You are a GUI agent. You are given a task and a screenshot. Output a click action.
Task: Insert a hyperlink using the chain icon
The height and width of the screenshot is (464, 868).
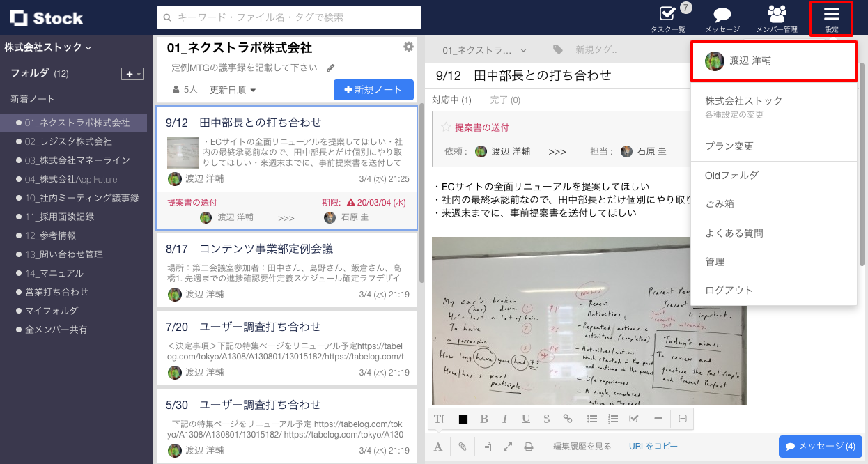tap(568, 418)
